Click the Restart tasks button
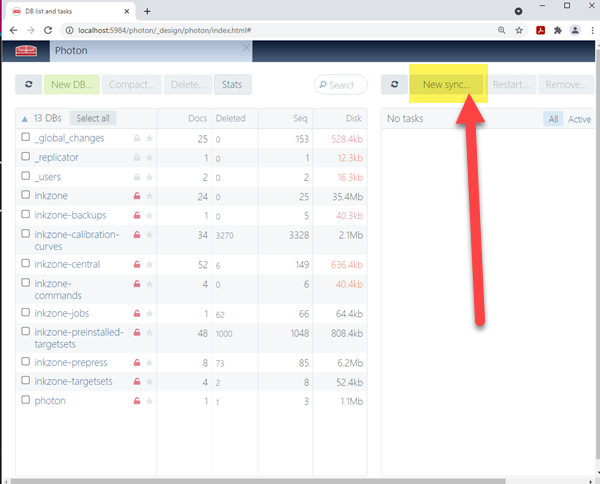 pyautogui.click(x=510, y=84)
